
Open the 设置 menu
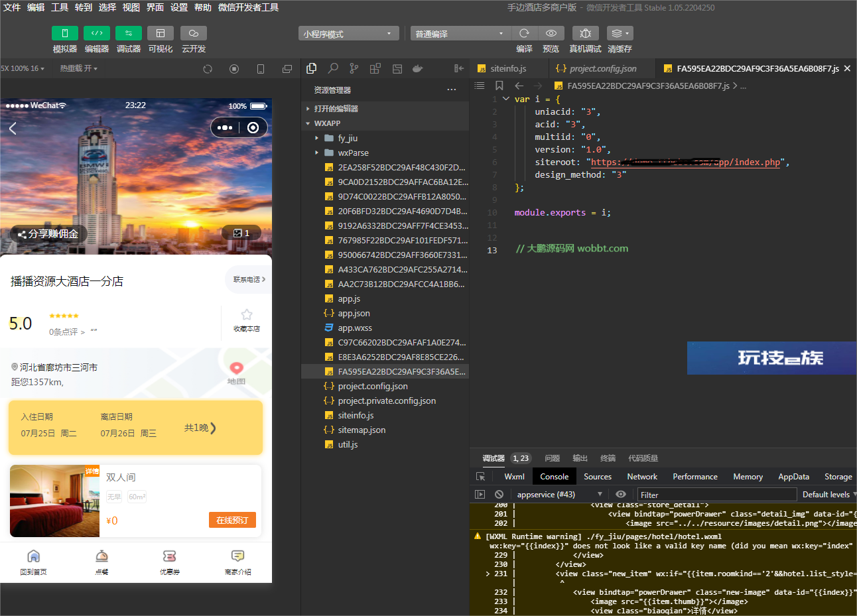(x=179, y=7)
